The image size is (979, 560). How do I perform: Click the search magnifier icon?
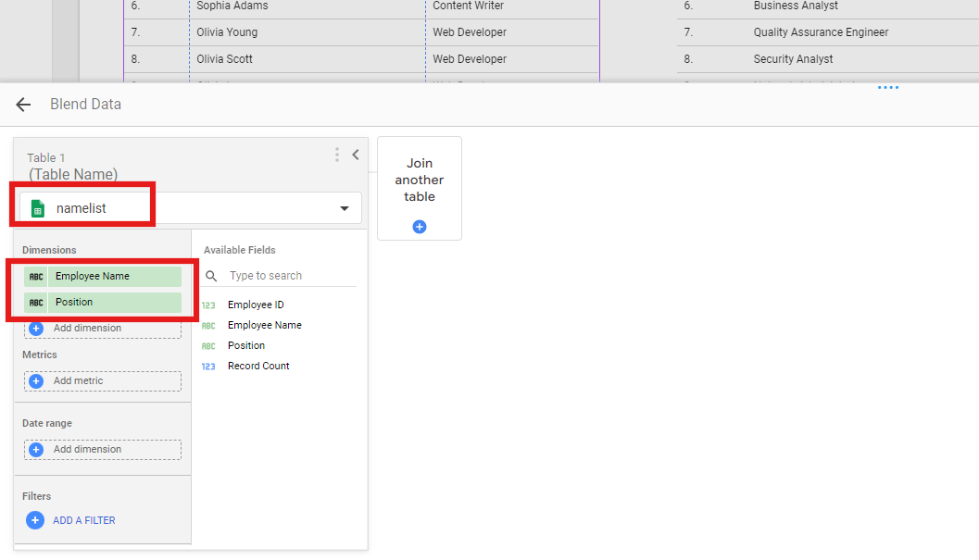pos(211,276)
